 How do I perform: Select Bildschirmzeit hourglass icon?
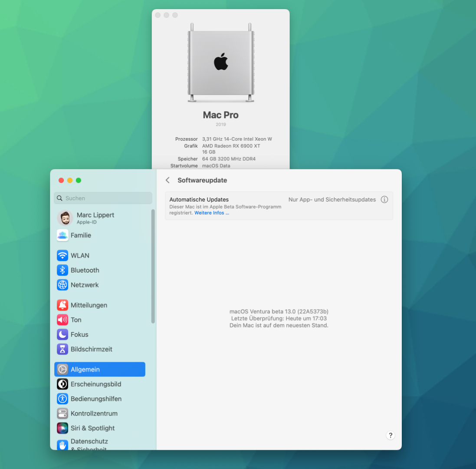tap(62, 349)
